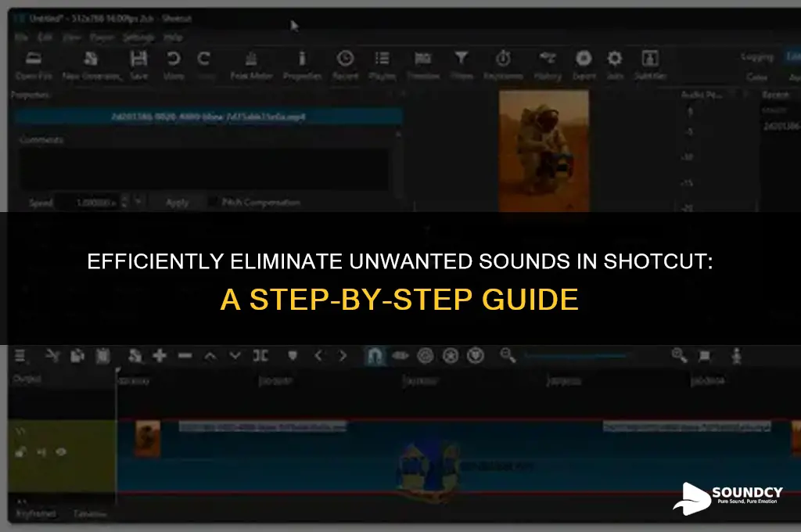Image resolution: width=801 pixels, height=532 pixels.
Task: Click the record audio microphone icon
Action: pyautogui.click(x=736, y=356)
